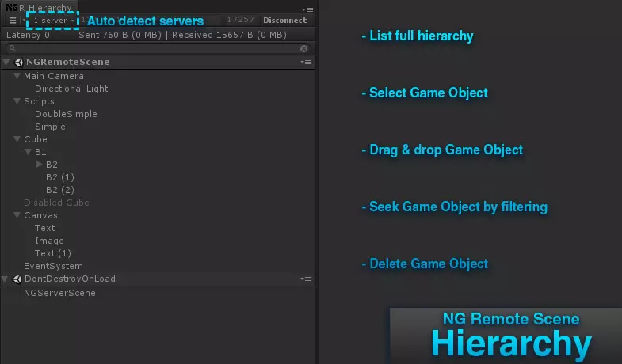Click the 'Received 15657 B (0 MB)' text
Viewport: 622px width, 364px height.
point(229,35)
